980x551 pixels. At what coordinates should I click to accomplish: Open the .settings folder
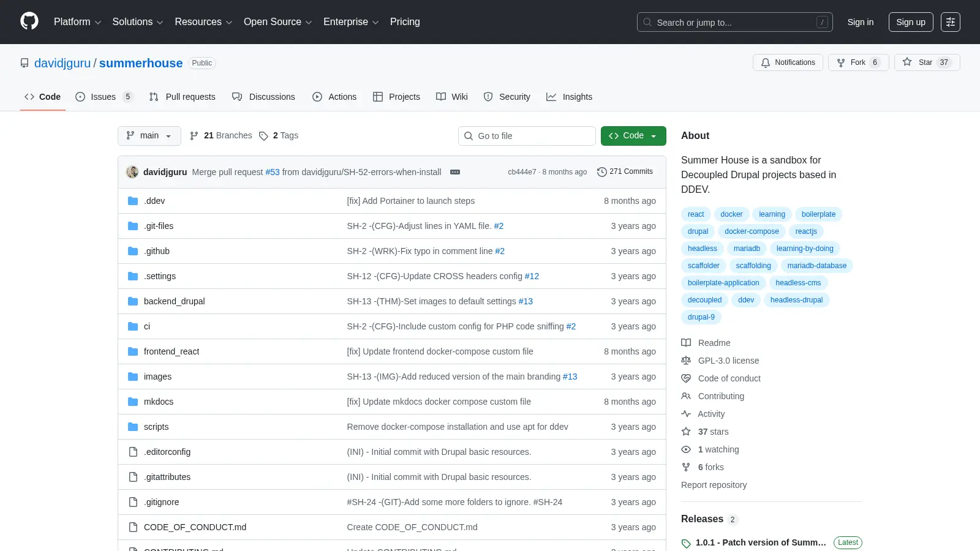point(160,276)
